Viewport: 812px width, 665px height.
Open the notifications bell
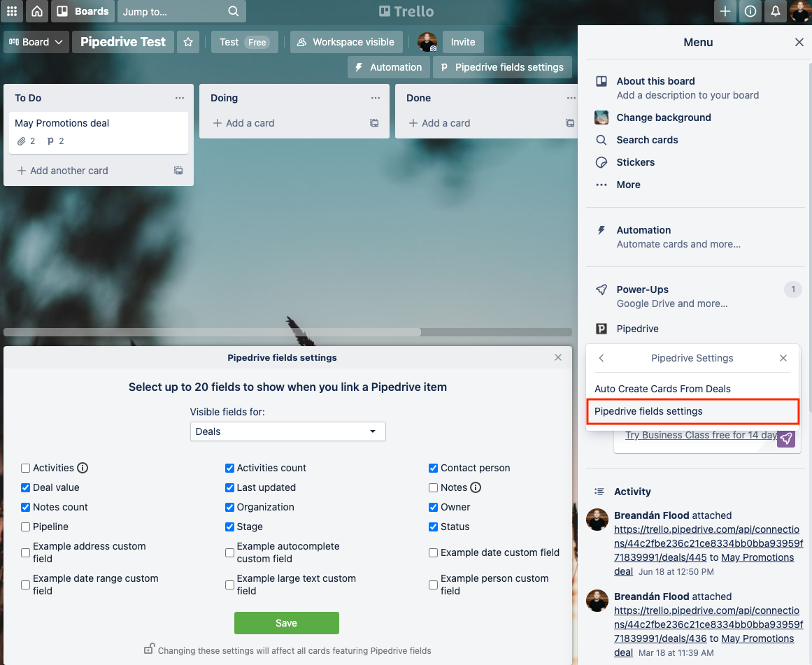(775, 11)
